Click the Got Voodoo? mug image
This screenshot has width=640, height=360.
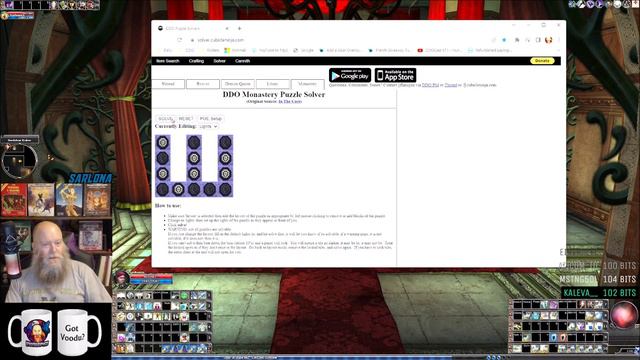(x=79, y=332)
